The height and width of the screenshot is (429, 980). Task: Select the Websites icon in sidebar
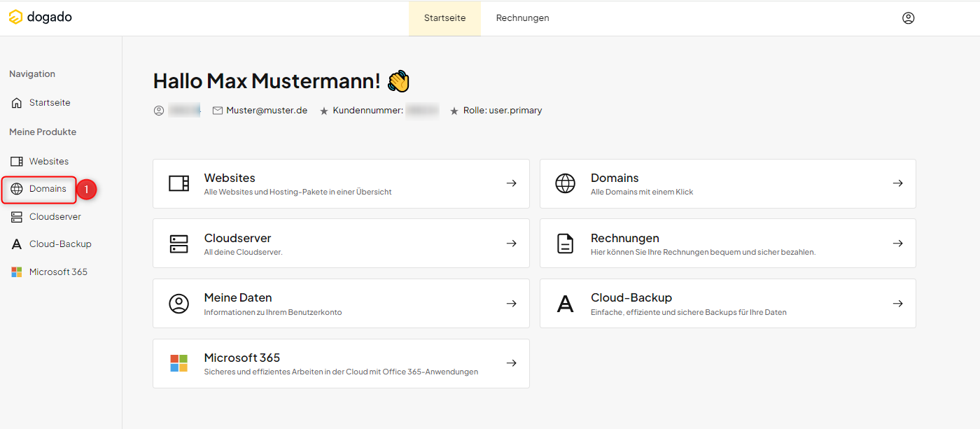(x=16, y=160)
